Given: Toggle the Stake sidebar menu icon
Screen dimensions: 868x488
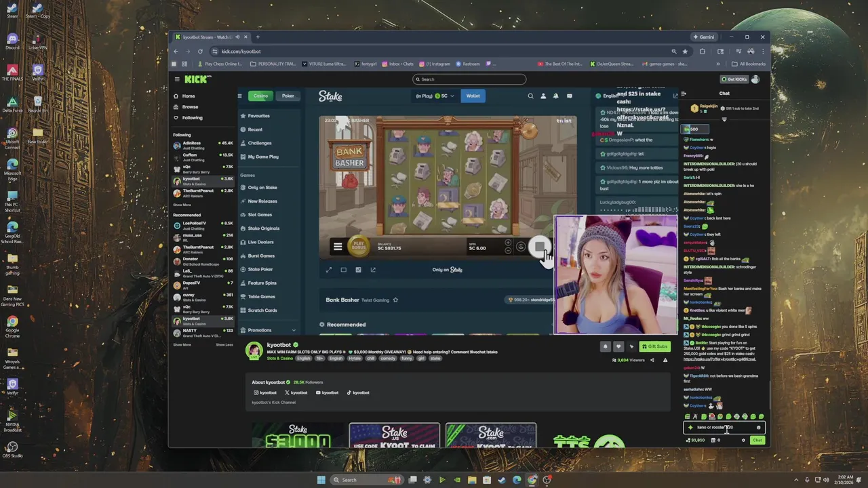Looking at the screenshot, I should click(239, 96).
